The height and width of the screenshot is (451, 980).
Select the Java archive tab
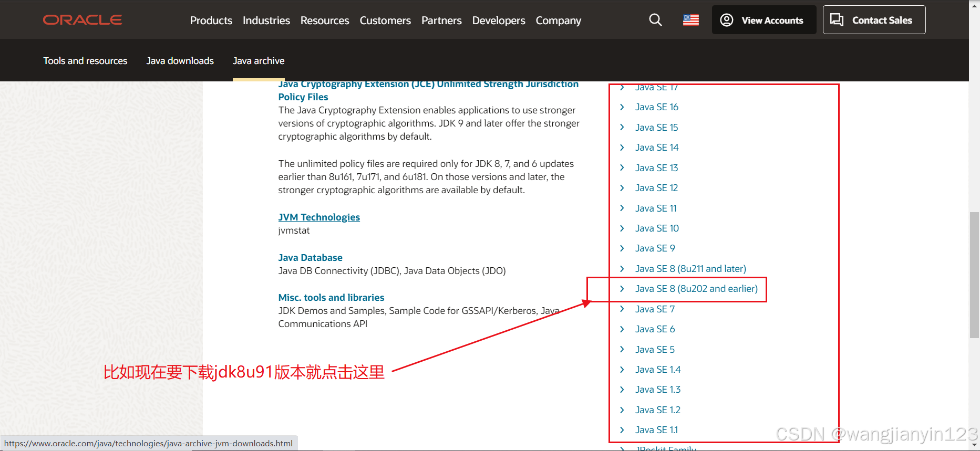click(259, 61)
